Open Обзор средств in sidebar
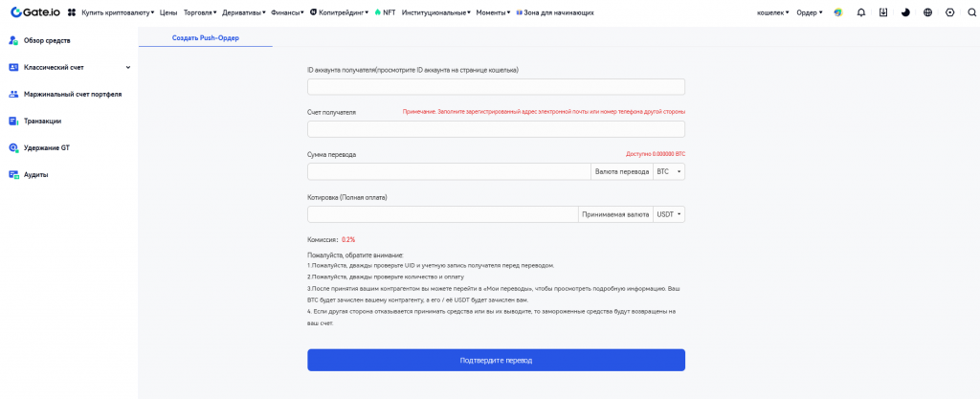The height and width of the screenshot is (399, 980). pyautogui.click(x=47, y=40)
